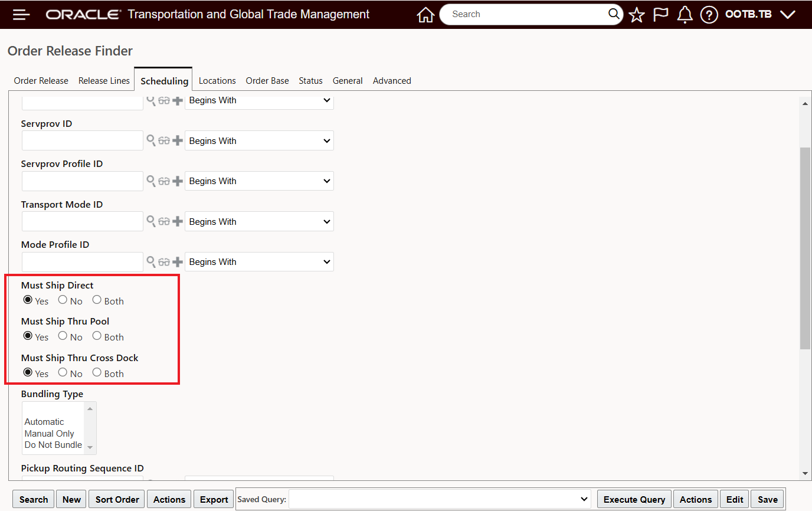Click the Mode Profile ID glasses view icon

pyautogui.click(x=164, y=262)
